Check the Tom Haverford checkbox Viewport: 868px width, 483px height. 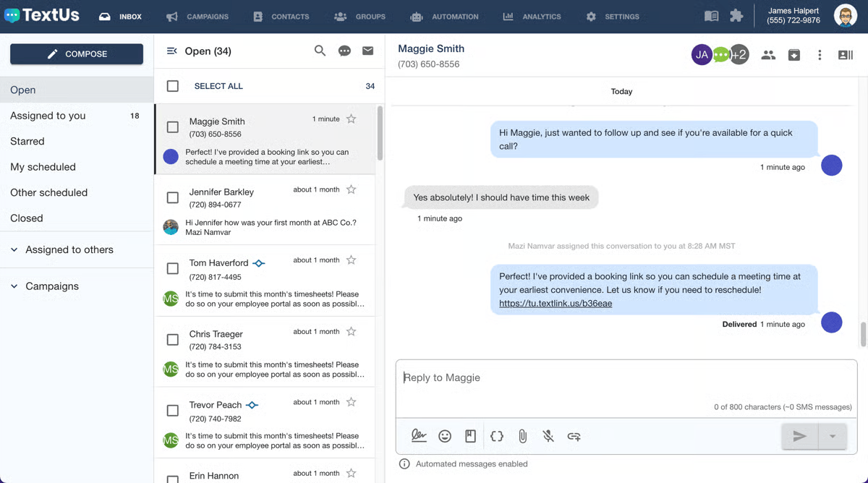pyautogui.click(x=173, y=268)
